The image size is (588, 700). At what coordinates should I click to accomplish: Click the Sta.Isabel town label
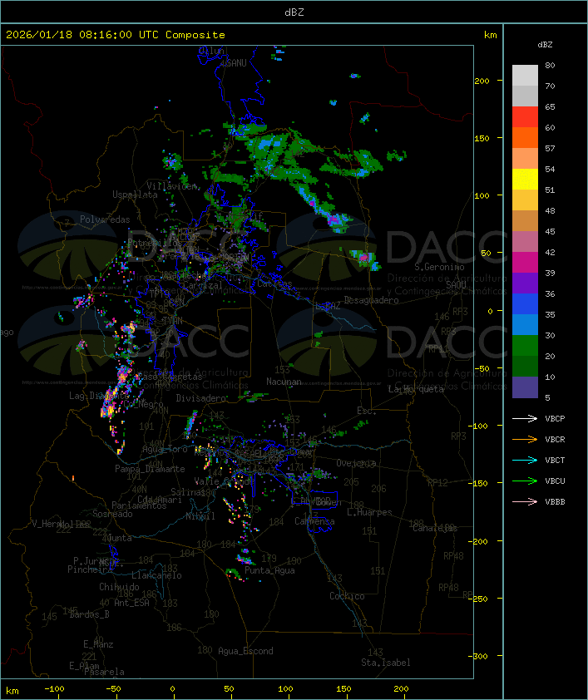click(x=385, y=663)
